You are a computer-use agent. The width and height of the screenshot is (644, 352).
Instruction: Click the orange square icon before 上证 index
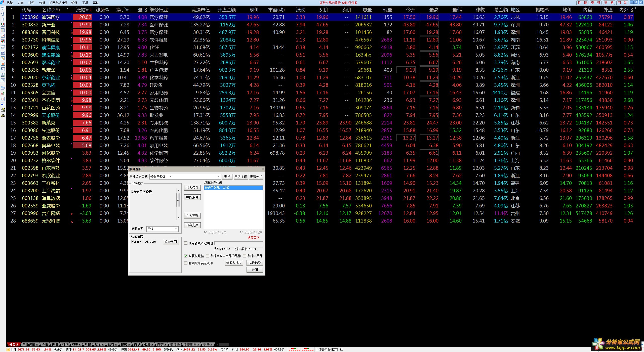click(x=8, y=349)
